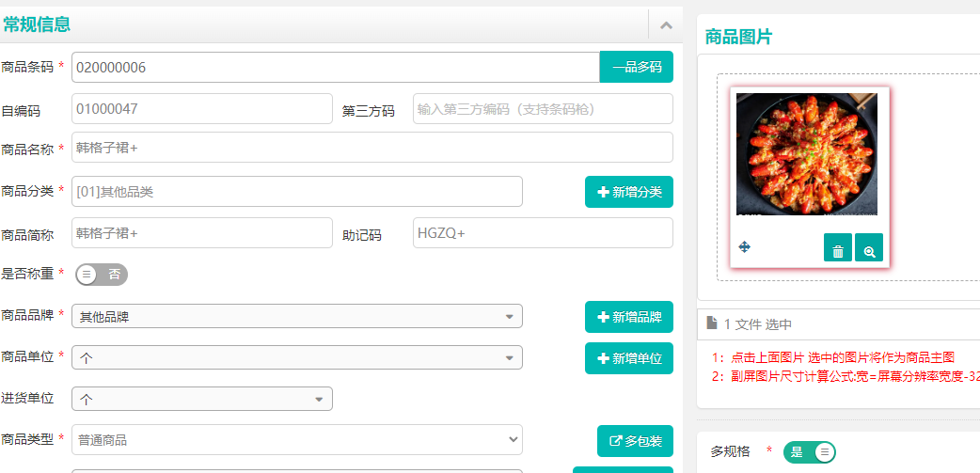This screenshot has height=473, width=980.
Task: Click the 助记码 input field
Action: tap(543, 233)
